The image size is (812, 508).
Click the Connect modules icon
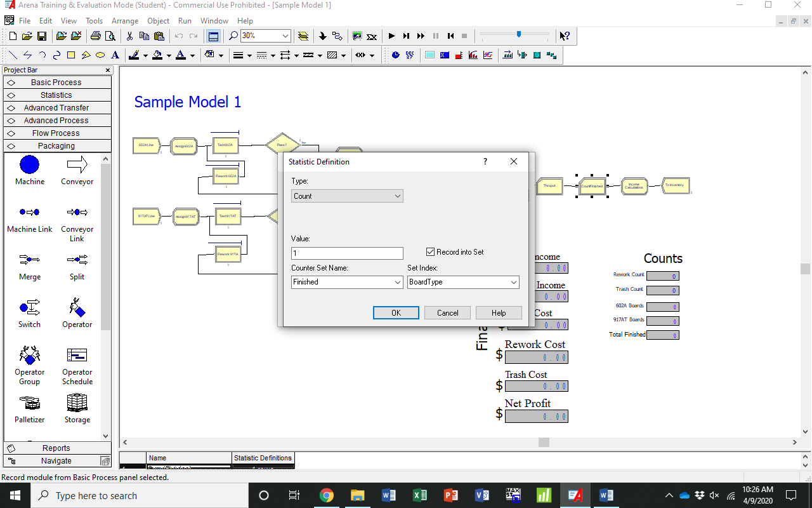pyautogui.click(x=337, y=36)
